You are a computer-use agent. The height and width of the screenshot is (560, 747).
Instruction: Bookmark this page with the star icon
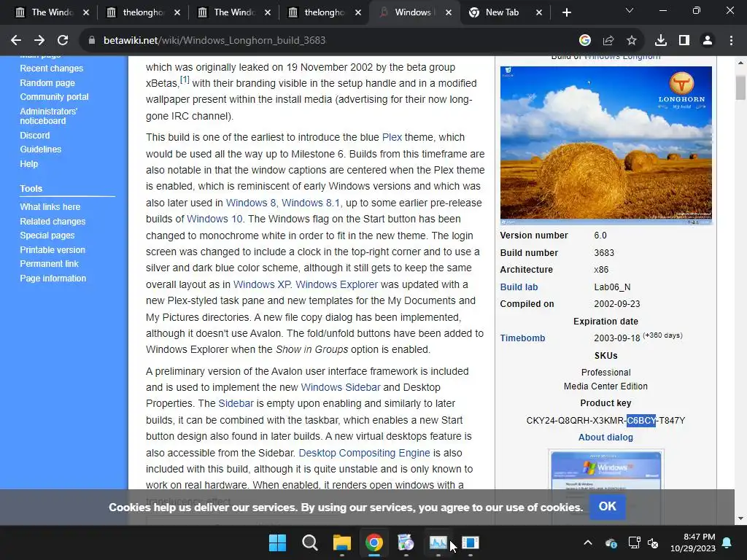[x=632, y=41]
